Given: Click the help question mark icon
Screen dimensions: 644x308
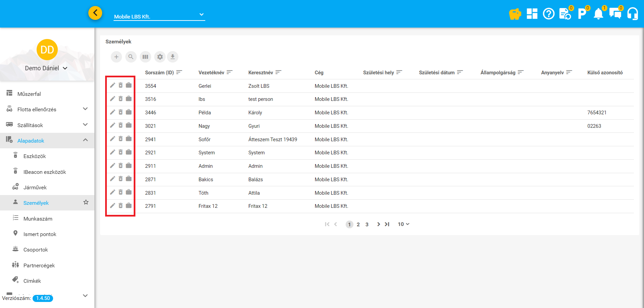Looking at the screenshot, I should [x=549, y=14].
